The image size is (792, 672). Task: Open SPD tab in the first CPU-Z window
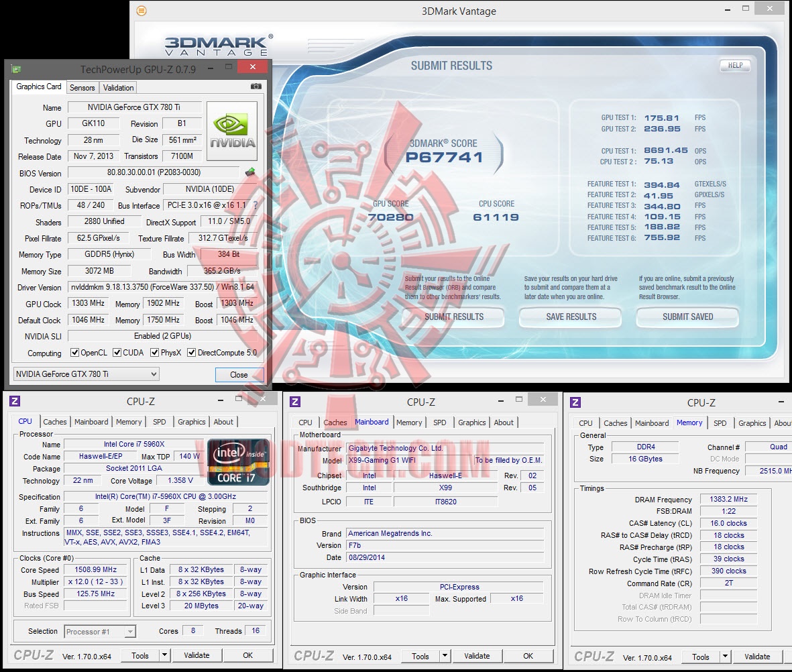(159, 421)
